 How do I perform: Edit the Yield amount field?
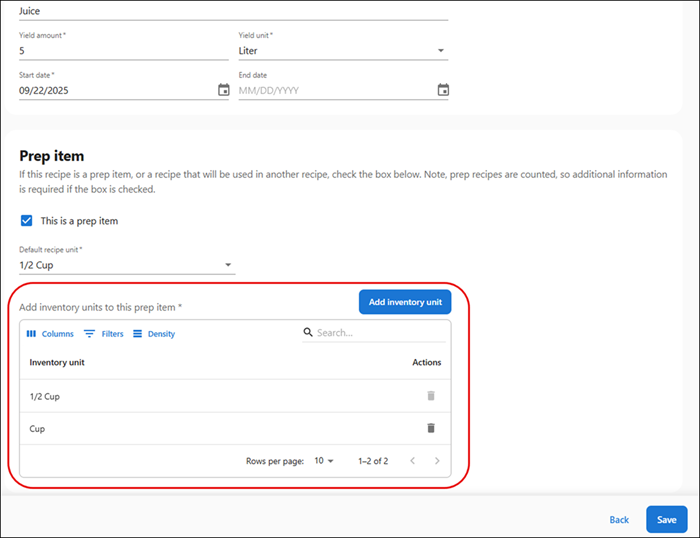123,50
